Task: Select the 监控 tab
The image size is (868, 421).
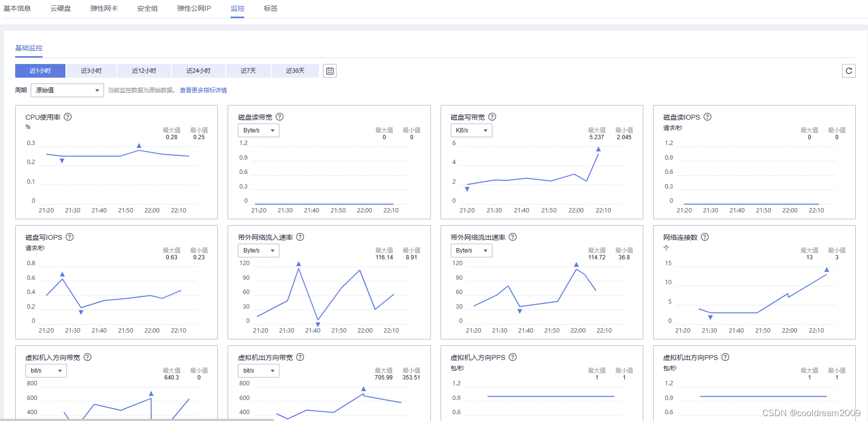Action: (x=237, y=8)
